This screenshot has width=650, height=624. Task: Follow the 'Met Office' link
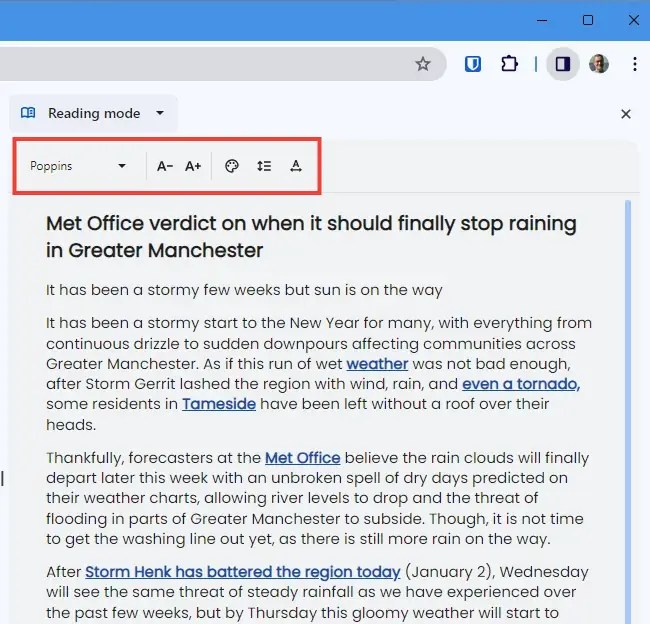click(x=303, y=458)
